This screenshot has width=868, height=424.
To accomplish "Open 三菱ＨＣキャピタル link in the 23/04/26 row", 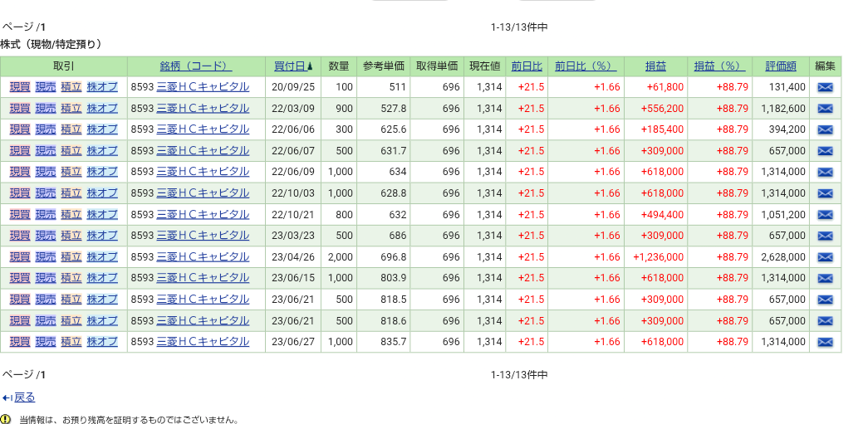I will [203, 257].
